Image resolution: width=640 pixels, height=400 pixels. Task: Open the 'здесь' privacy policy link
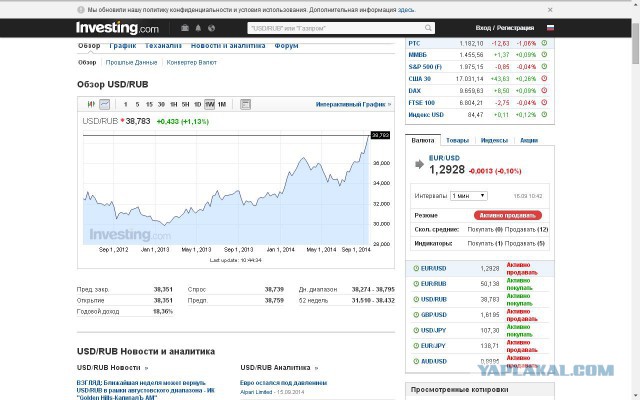(x=406, y=10)
